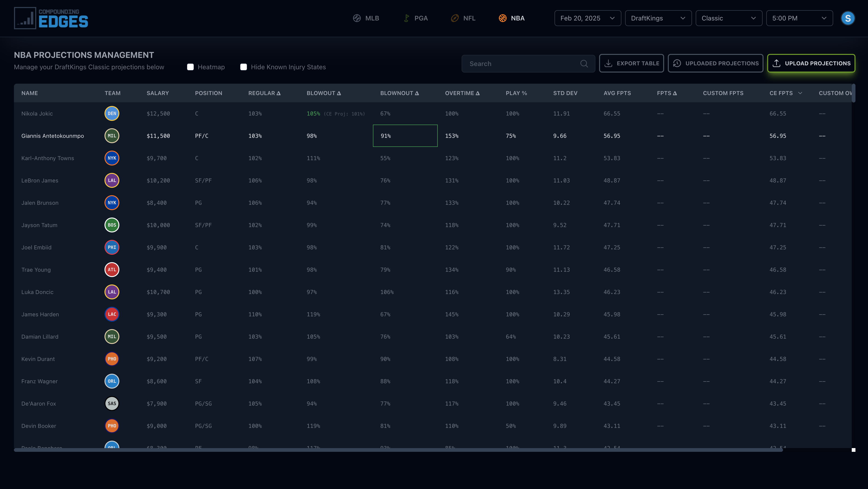Click the vertical table scrollbar
The height and width of the screenshot is (489, 868).
pyautogui.click(x=853, y=93)
